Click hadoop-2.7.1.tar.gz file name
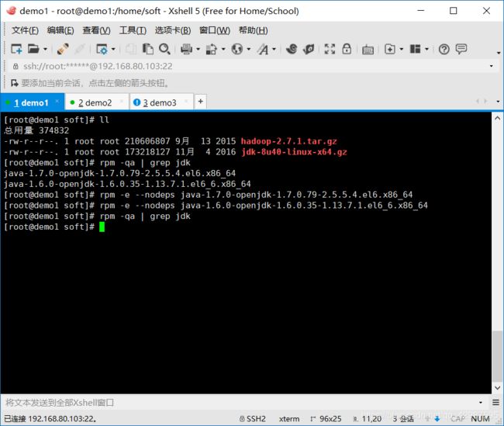The image size is (504, 426). [x=288, y=141]
